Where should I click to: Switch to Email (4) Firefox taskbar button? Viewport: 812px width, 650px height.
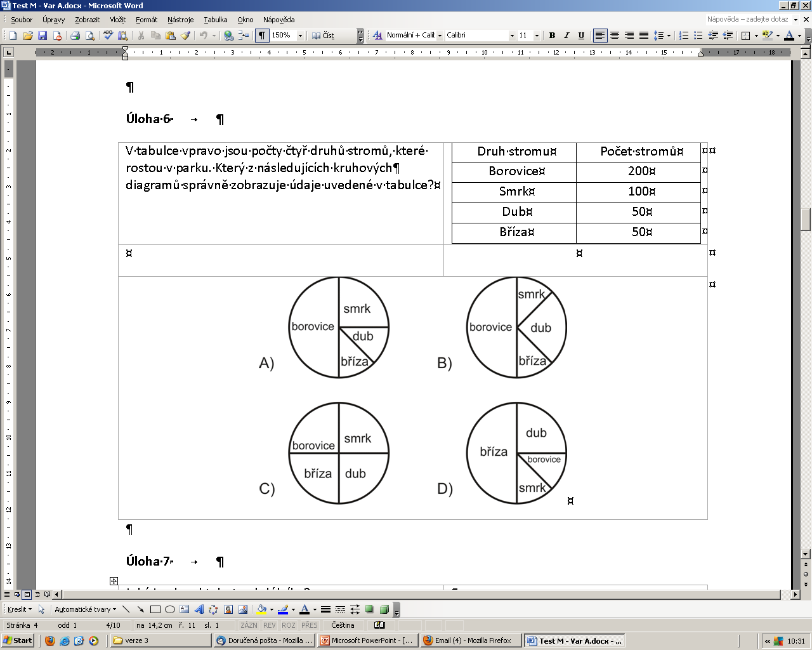coord(471,640)
